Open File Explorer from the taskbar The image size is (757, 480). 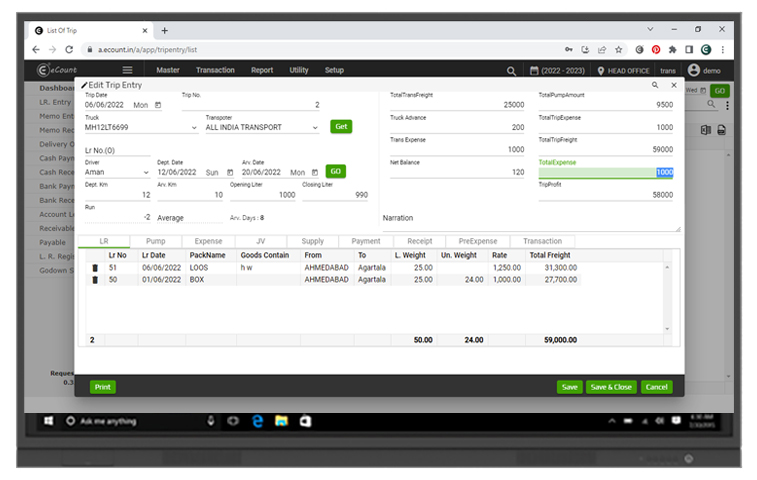pos(281,421)
